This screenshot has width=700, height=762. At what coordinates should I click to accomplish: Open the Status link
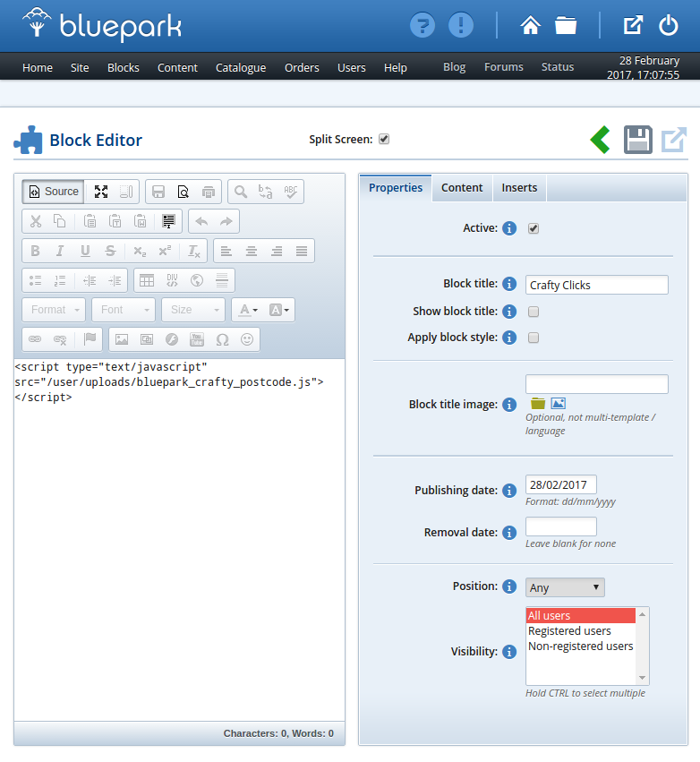[558, 66]
